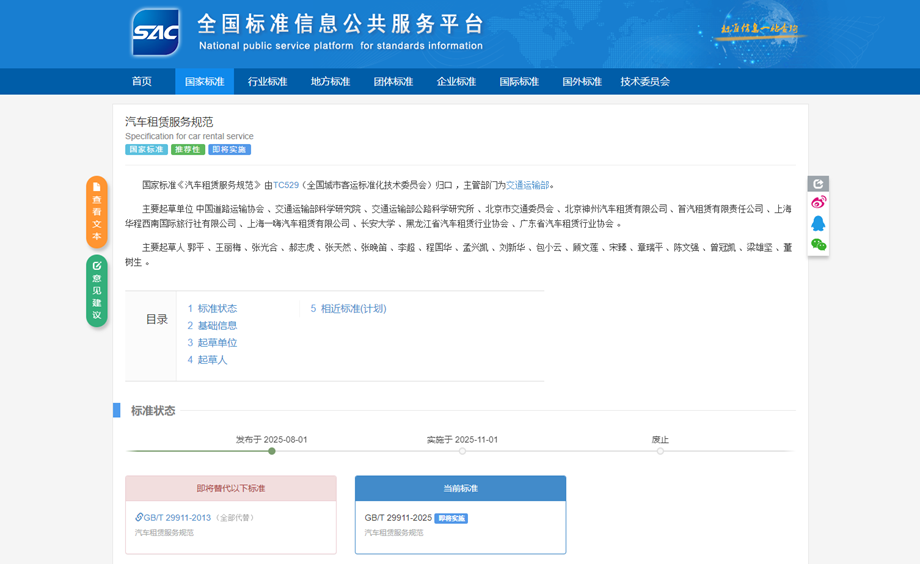Open the 技术委员会 menu item
The width and height of the screenshot is (920, 564).
click(x=645, y=82)
